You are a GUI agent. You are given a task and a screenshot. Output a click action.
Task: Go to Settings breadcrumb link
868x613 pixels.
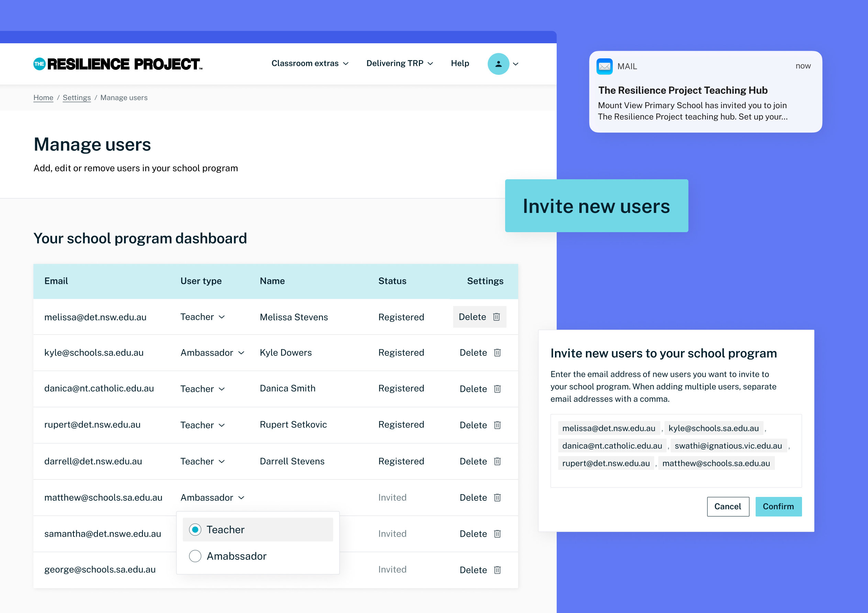point(77,98)
